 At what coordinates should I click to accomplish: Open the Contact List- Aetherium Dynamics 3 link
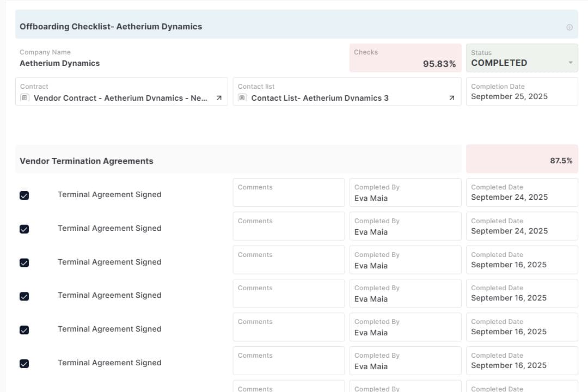320,99
